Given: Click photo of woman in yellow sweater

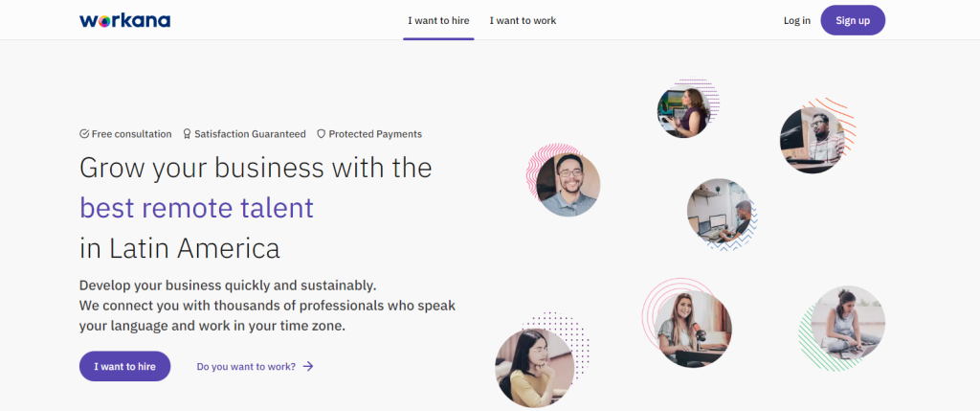Looking at the screenshot, I should point(534,367).
